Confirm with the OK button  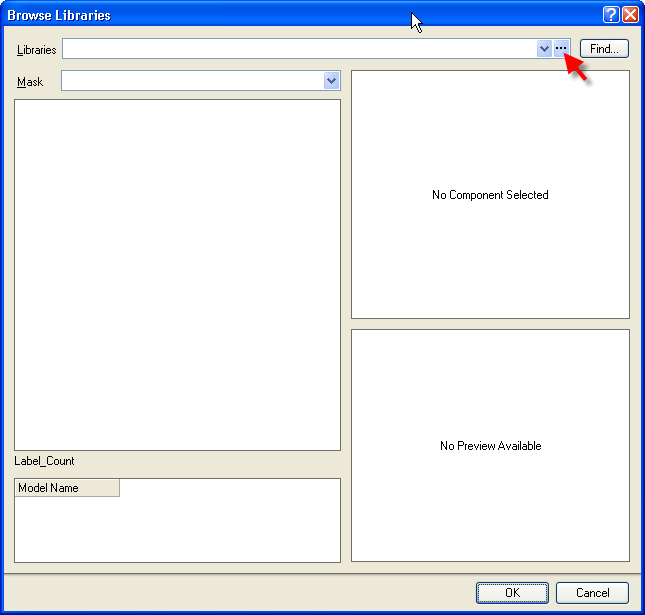click(x=512, y=593)
